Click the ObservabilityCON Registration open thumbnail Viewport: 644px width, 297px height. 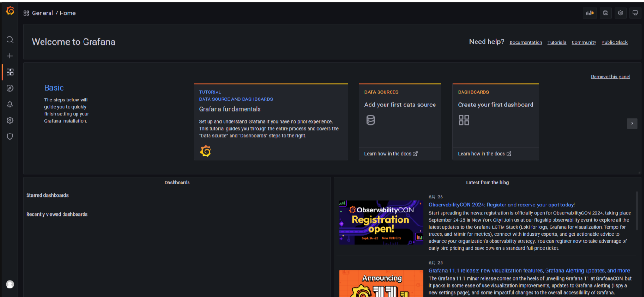381,223
